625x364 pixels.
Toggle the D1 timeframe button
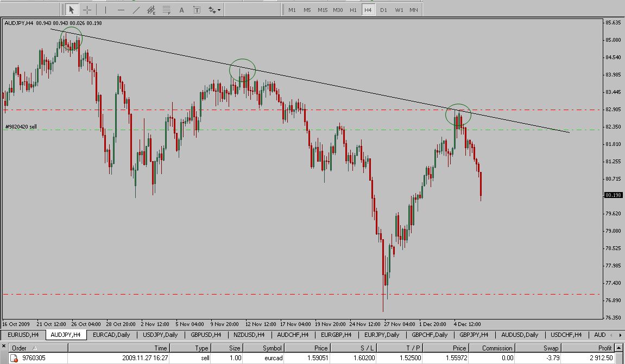coord(383,10)
